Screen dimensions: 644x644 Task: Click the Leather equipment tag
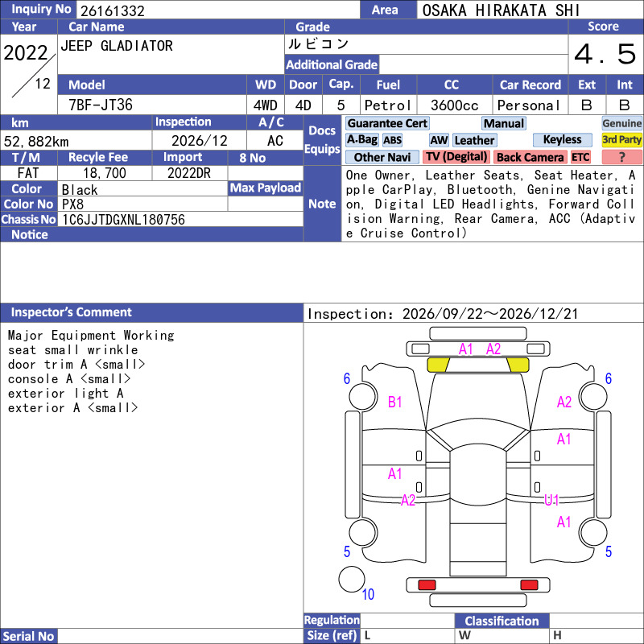click(474, 140)
